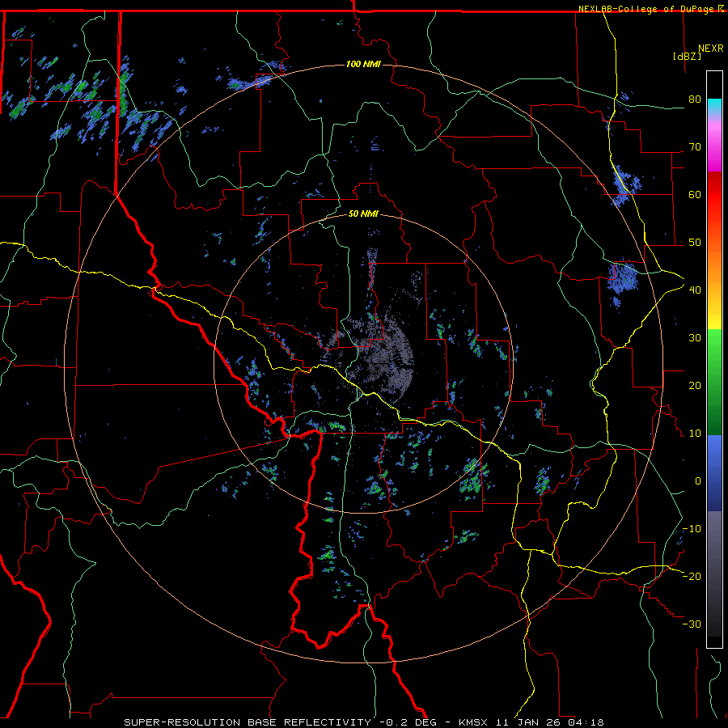Select the 20 value on the dBZ scale

(x=695, y=386)
